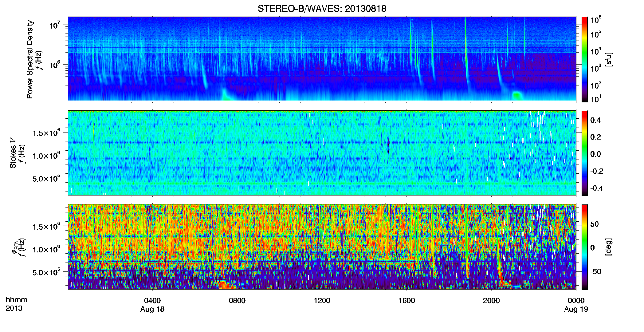
Task: Click the 1.5×10^6 tick of φRTN panel
Action: [x=46, y=227]
